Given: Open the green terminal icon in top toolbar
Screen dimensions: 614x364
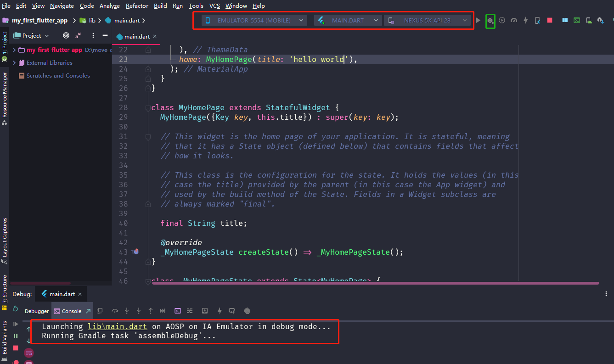Looking at the screenshot, I should coord(577,20).
